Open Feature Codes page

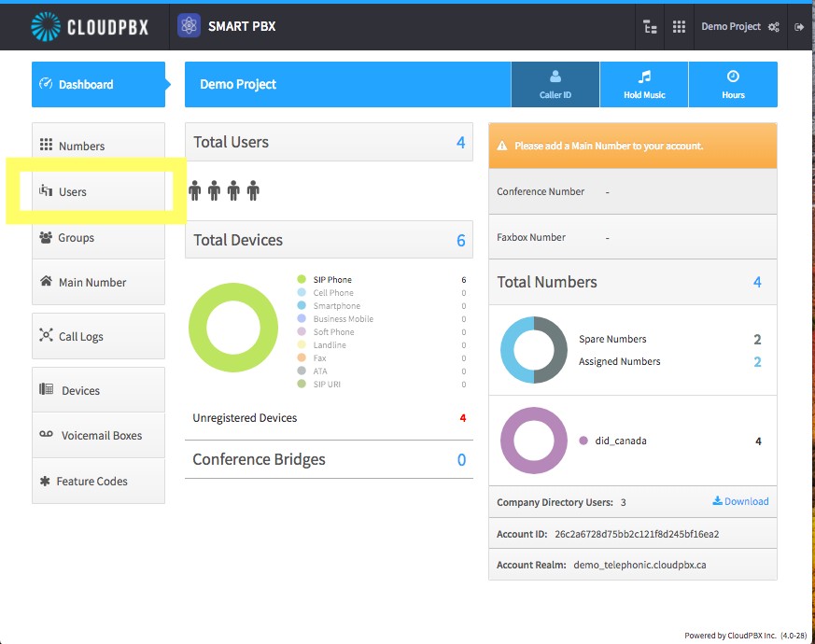click(98, 481)
